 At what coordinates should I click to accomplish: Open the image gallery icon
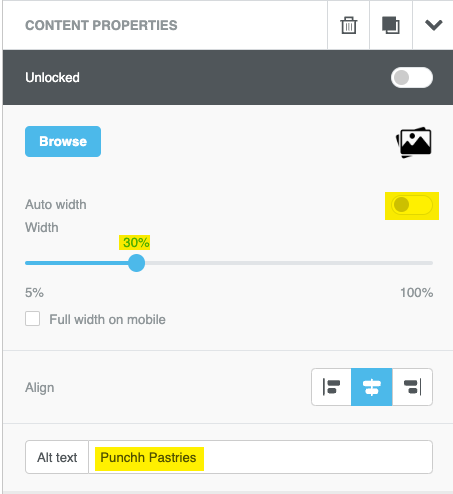414,142
